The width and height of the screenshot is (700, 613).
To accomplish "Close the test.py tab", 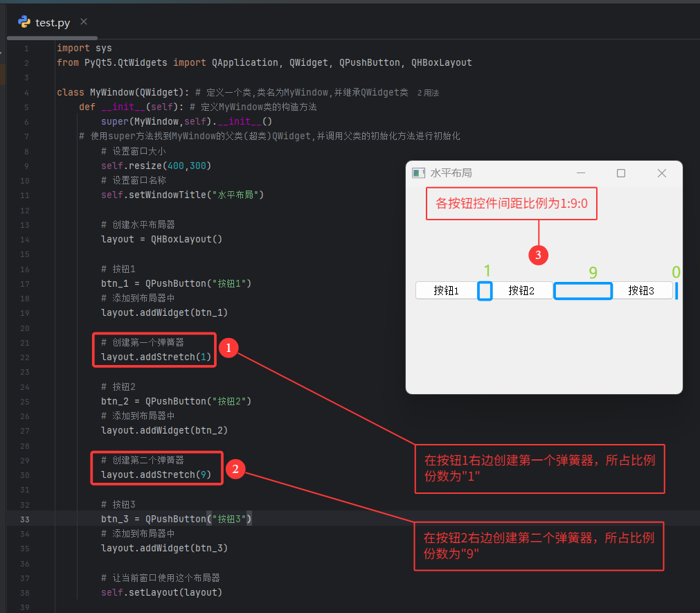I will coord(84,21).
